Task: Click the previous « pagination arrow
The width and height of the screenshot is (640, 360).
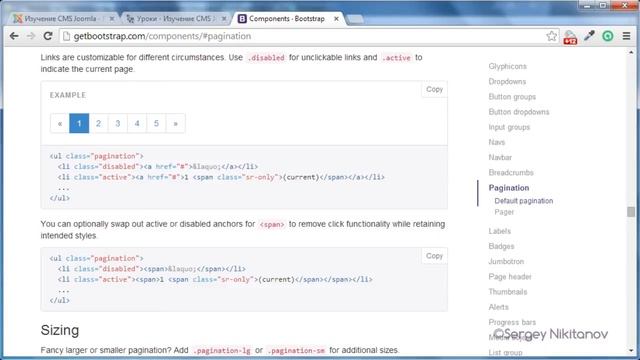Action: pyautogui.click(x=60, y=123)
